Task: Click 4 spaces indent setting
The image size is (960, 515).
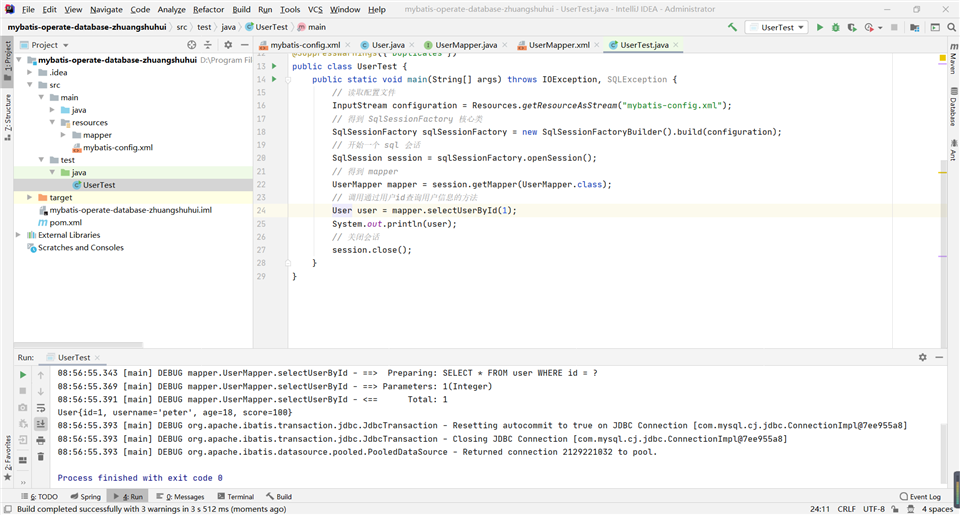Action: 937,509
